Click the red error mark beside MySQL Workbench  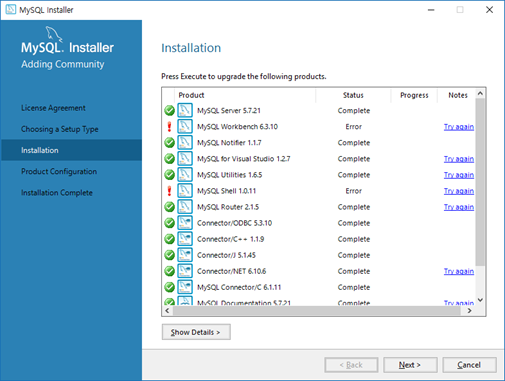(169, 126)
